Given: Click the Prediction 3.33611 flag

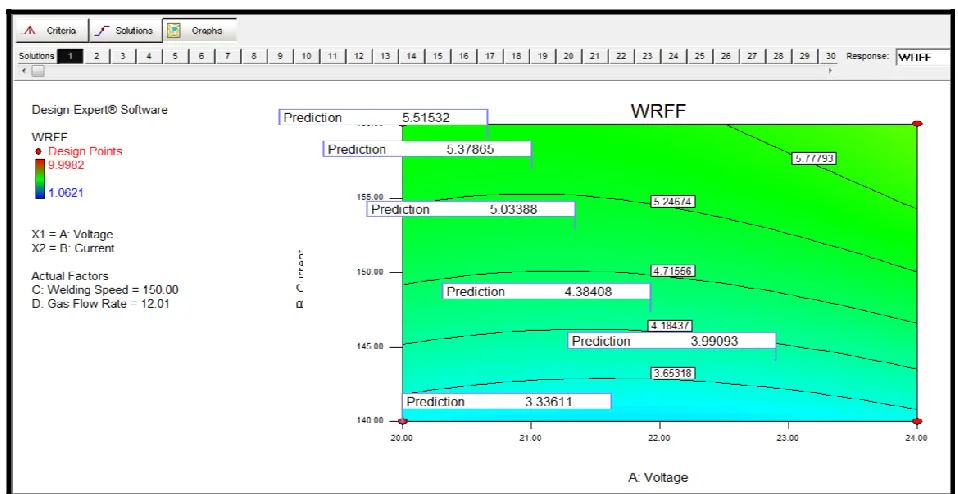Looking at the screenshot, I should 506,401.
